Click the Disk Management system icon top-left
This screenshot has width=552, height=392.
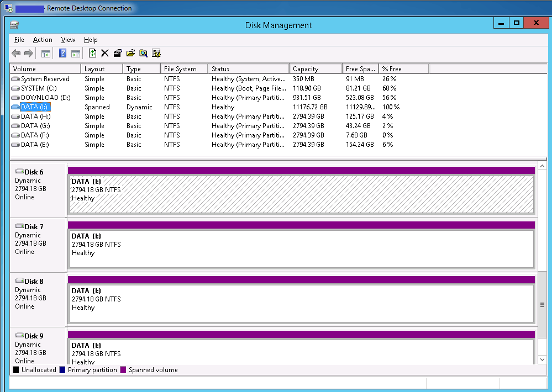(14, 25)
